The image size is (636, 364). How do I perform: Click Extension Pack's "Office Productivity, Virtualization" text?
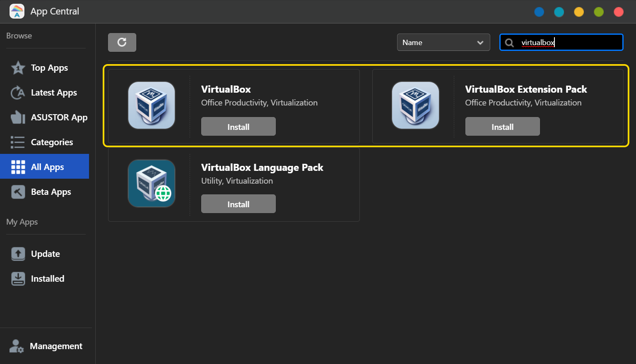point(523,103)
